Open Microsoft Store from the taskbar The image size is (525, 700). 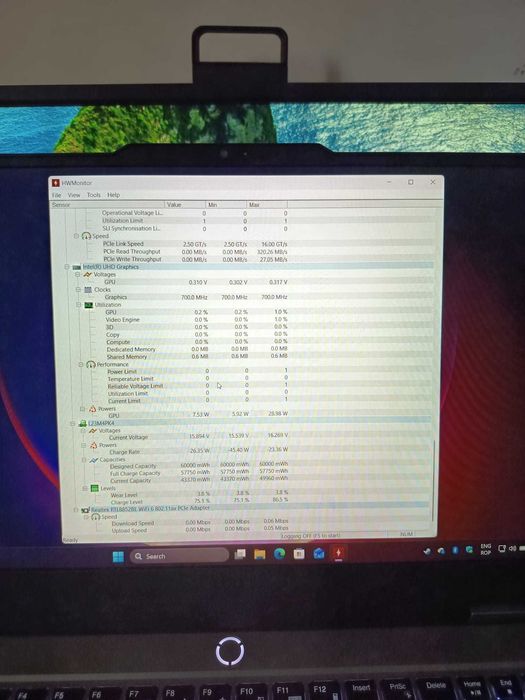tap(299, 554)
